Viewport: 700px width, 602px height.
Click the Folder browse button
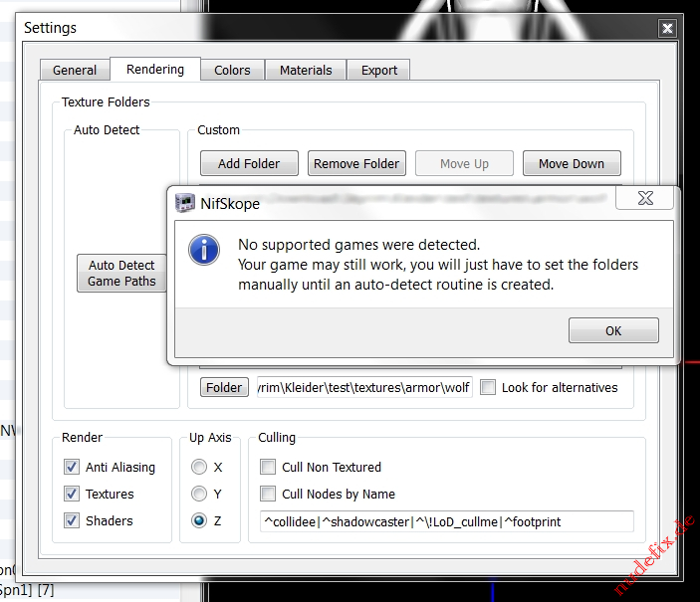click(x=224, y=388)
